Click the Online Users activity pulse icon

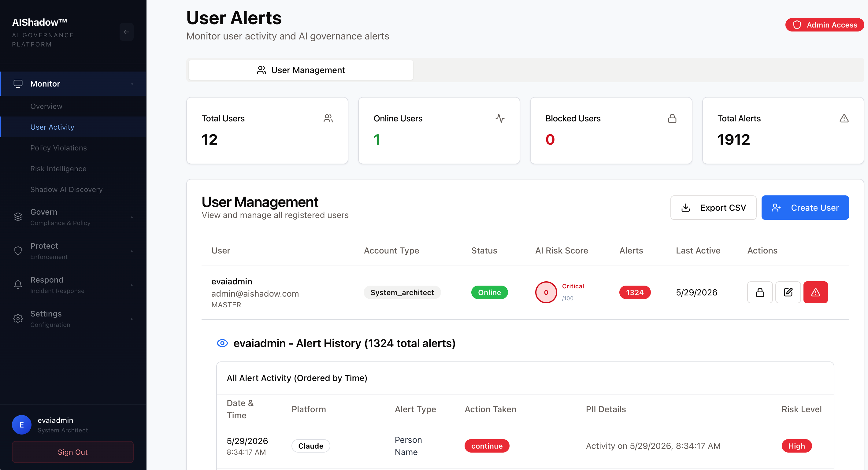pos(500,118)
